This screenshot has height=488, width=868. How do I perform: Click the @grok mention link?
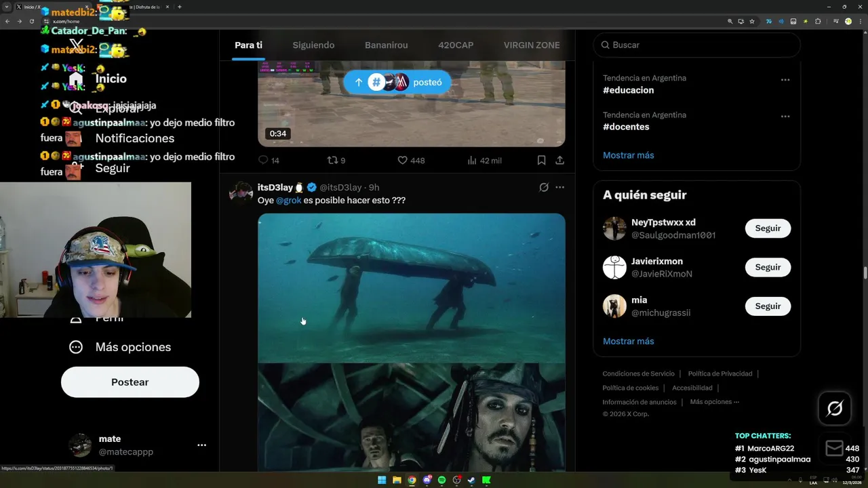288,201
